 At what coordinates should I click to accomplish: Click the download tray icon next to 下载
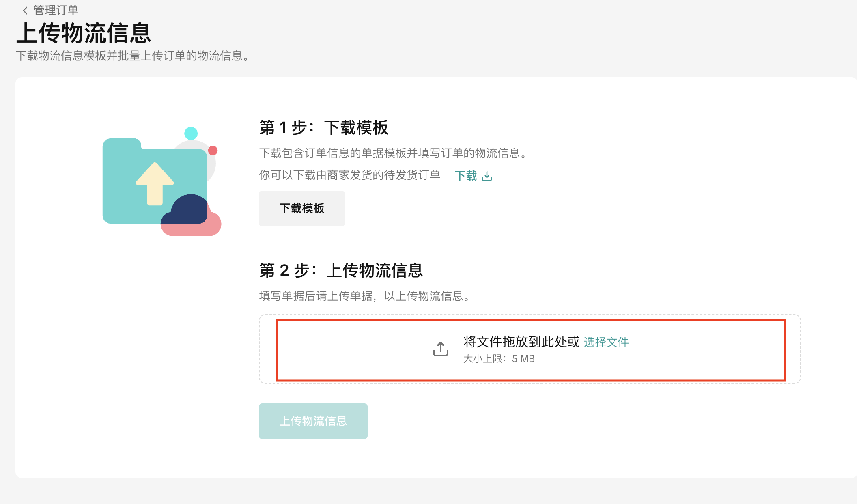(487, 176)
